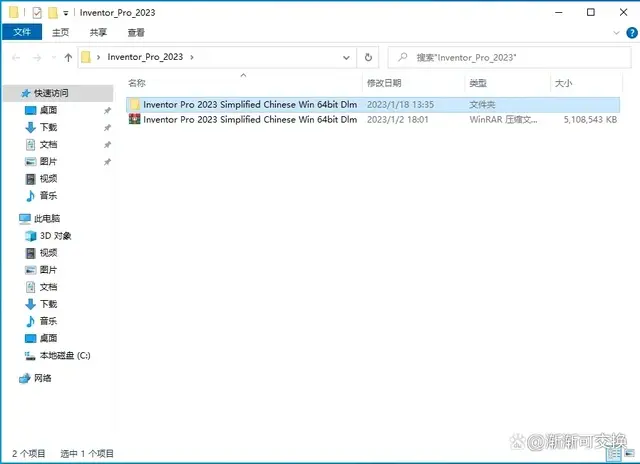Click the 快速访问 star icon
Viewport: 640px width, 464px height.
point(26,93)
